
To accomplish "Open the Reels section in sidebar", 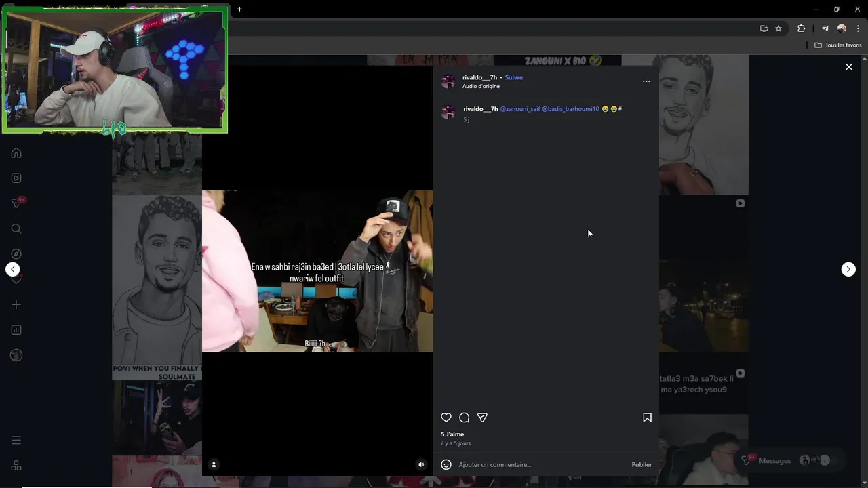I will tap(16, 178).
